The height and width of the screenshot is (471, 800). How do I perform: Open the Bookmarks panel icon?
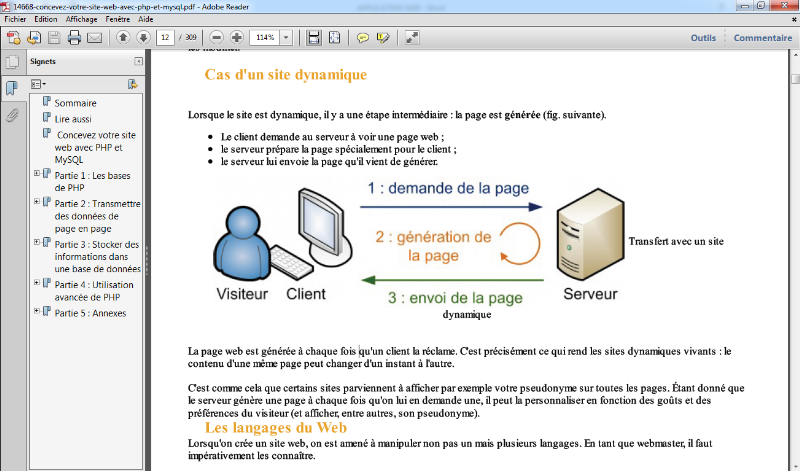(x=12, y=88)
